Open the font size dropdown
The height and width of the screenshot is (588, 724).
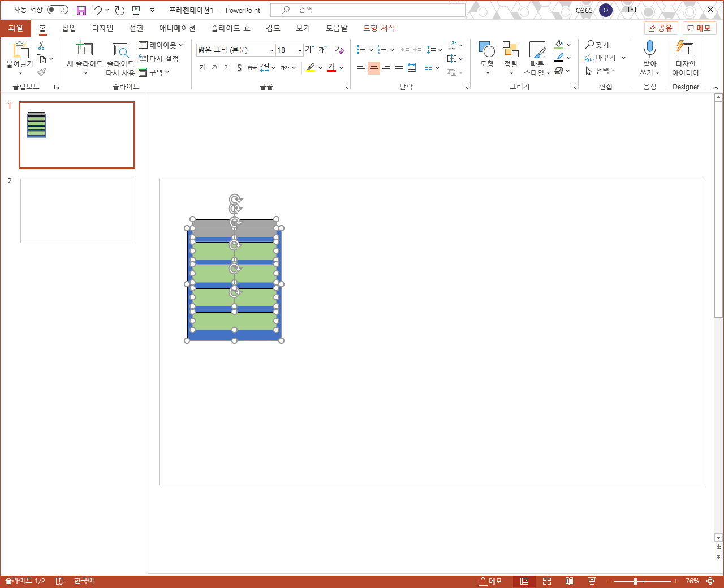pyautogui.click(x=300, y=50)
